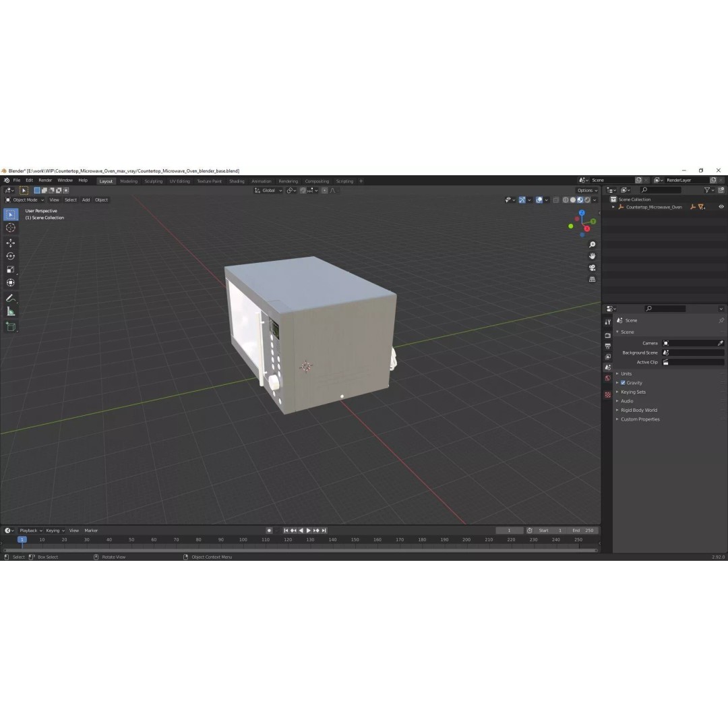Toggle viewport gizmos button
The image size is (728, 728).
(522, 200)
